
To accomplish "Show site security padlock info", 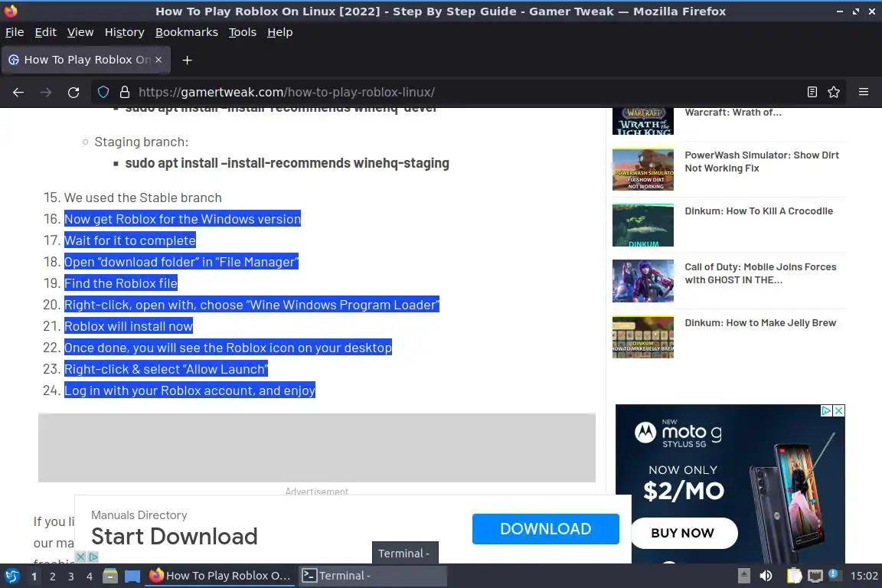I will [x=124, y=93].
